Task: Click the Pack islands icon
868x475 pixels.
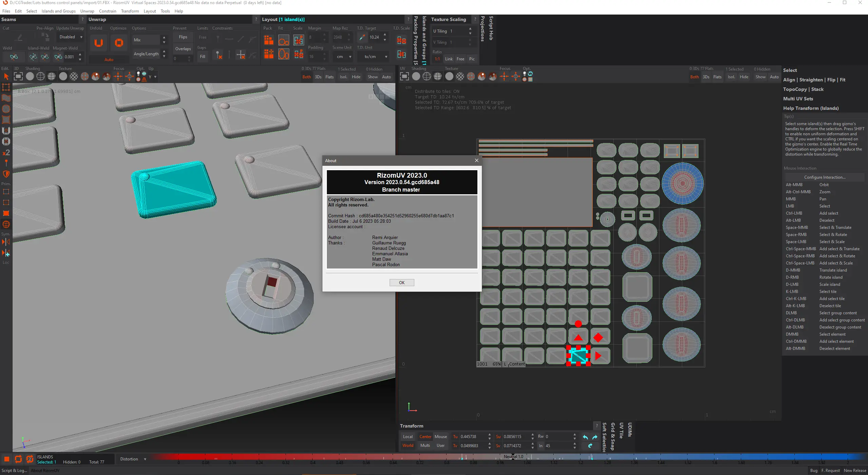Action: coord(269,40)
